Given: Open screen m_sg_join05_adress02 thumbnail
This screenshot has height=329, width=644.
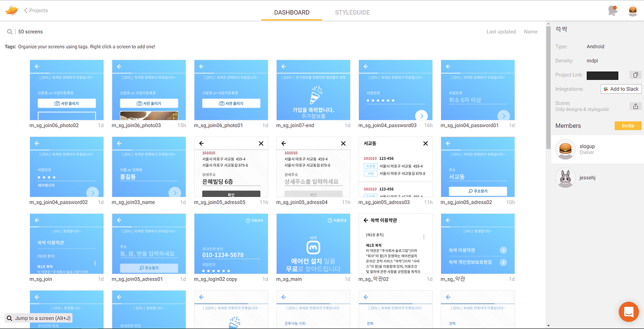Looking at the screenshot, I should (477, 167).
